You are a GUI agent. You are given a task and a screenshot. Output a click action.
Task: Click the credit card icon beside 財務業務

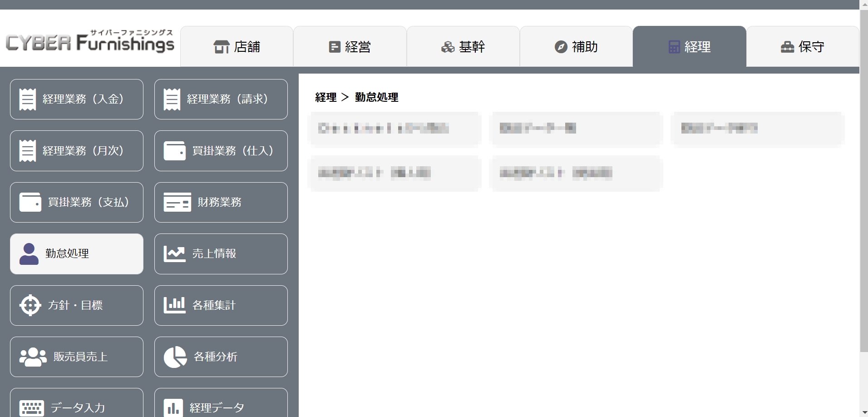178,203
